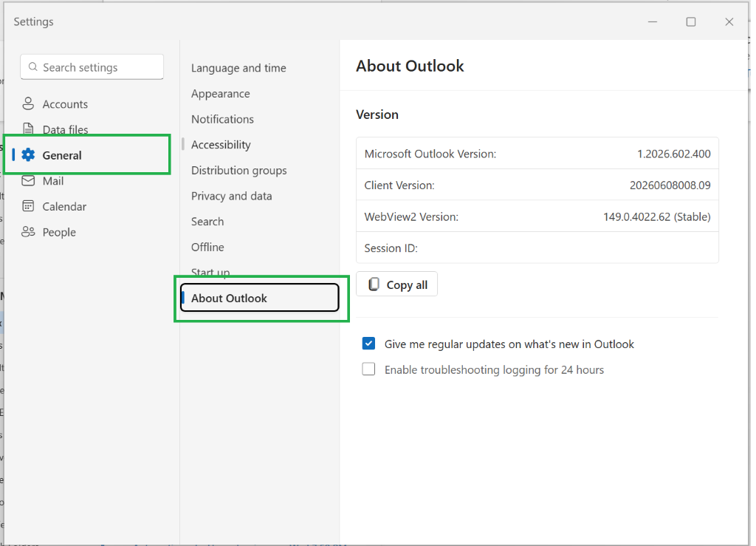Open People settings category

(59, 232)
